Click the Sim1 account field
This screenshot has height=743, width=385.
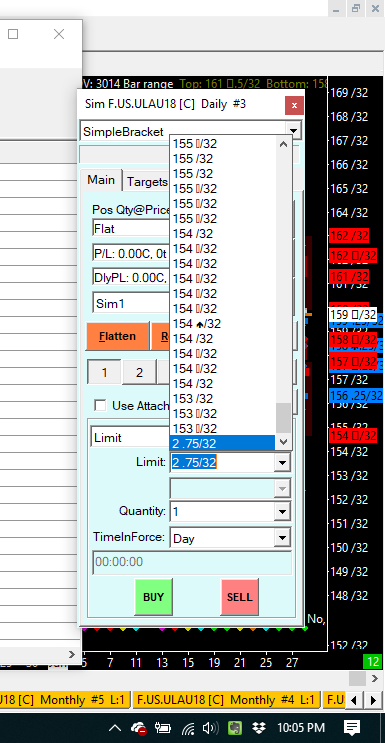tap(131, 303)
